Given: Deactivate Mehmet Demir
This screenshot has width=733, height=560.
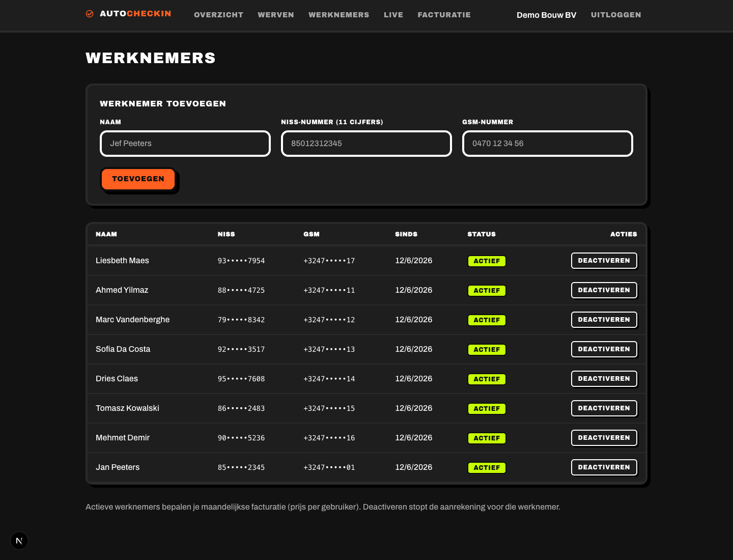Looking at the screenshot, I should (x=604, y=438).
